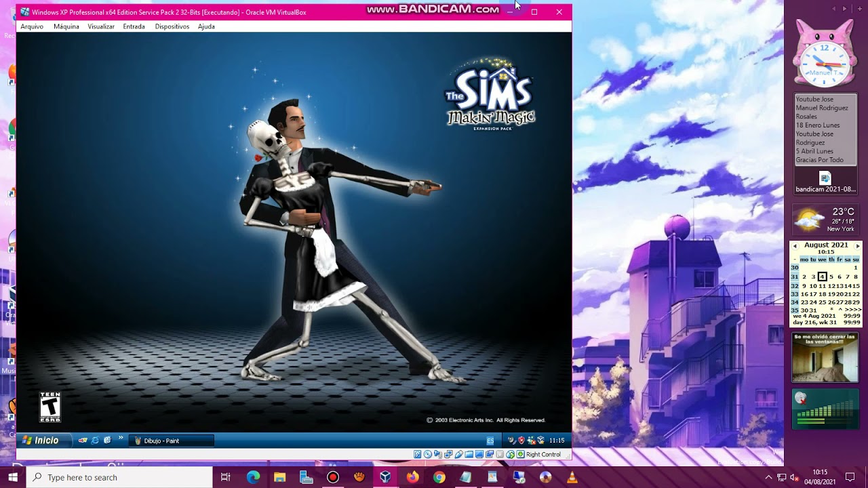Open File Explorer from the taskbar

(x=279, y=477)
